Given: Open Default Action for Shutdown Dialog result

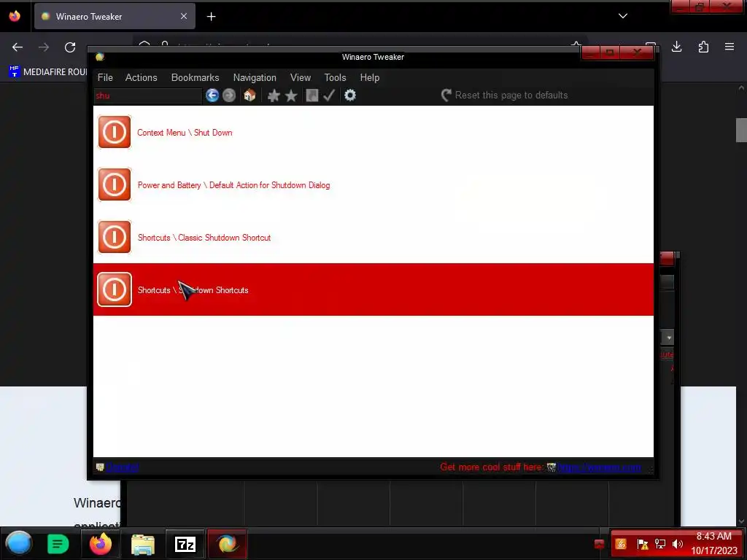Looking at the screenshot, I should 233,185.
